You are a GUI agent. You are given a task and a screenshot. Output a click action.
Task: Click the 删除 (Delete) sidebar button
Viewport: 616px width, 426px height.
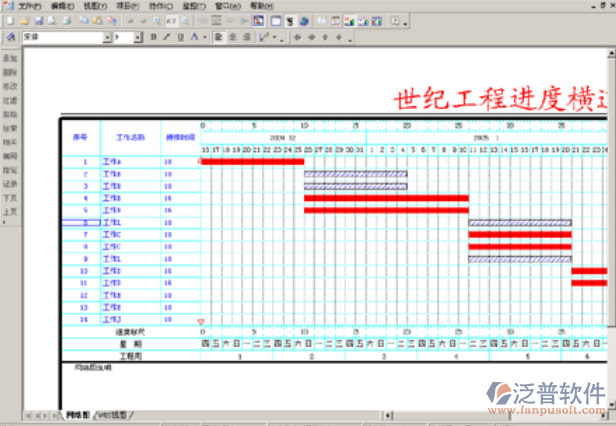tap(9, 73)
